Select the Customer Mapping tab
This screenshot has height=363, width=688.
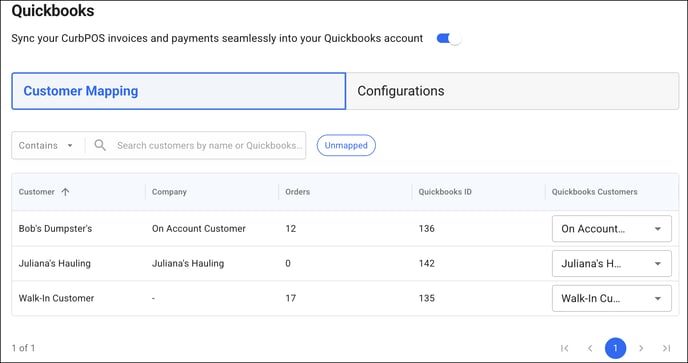tap(179, 91)
